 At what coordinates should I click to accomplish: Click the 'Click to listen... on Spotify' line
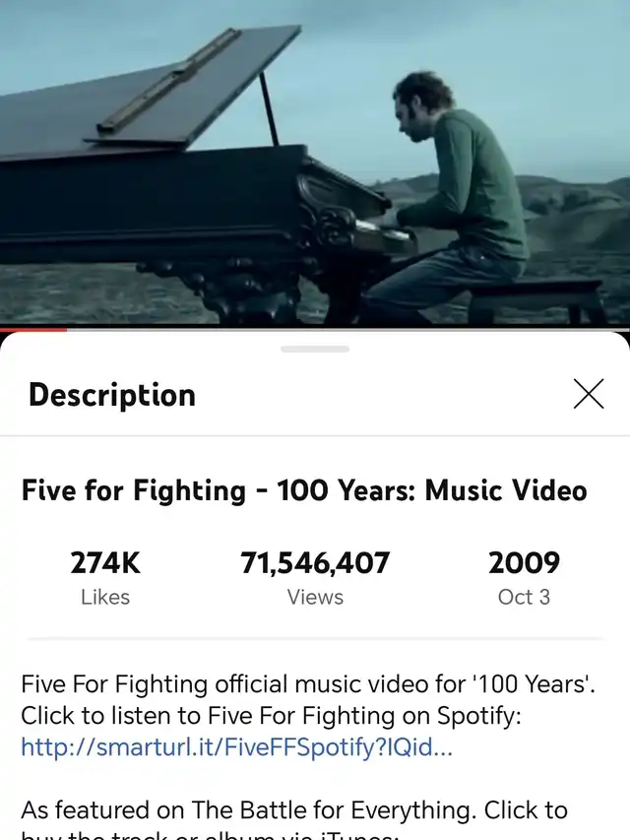pyautogui.click(x=271, y=715)
